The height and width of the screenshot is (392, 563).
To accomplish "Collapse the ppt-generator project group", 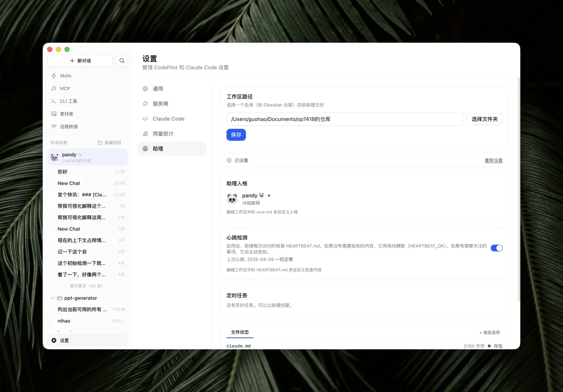I will [x=52, y=298].
